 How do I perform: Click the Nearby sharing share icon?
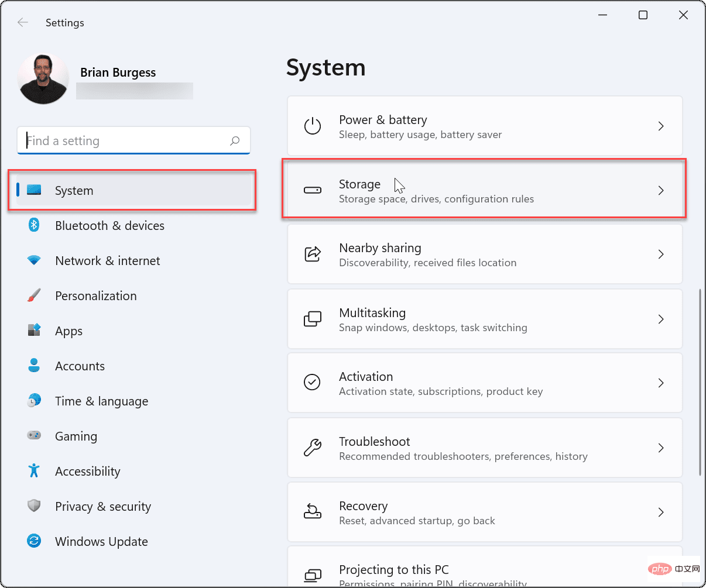coord(313,255)
